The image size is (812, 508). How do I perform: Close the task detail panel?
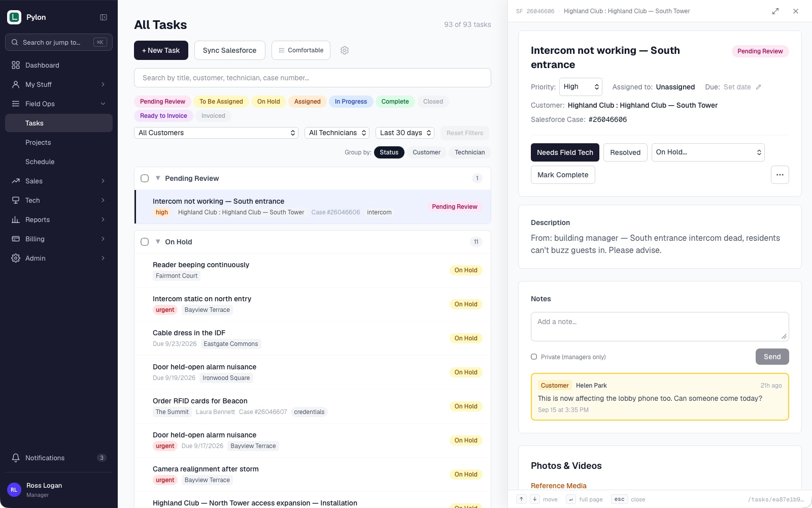pyautogui.click(x=796, y=11)
